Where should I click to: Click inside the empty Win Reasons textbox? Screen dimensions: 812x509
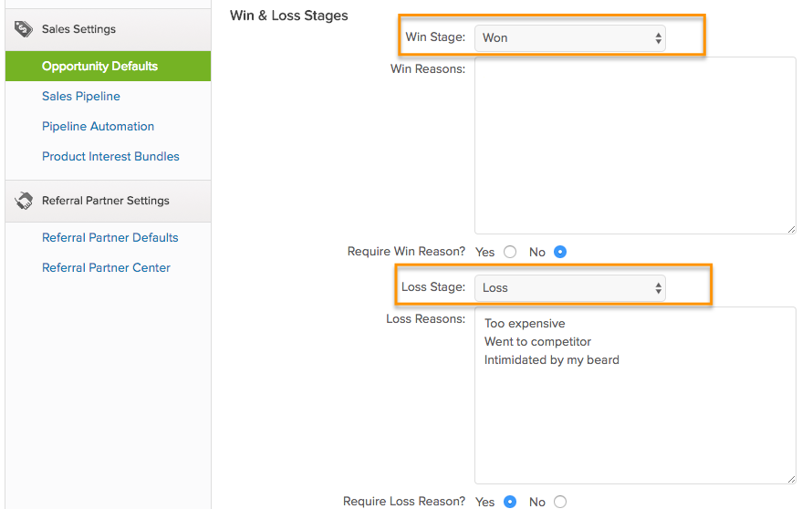[x=634, y=145]
